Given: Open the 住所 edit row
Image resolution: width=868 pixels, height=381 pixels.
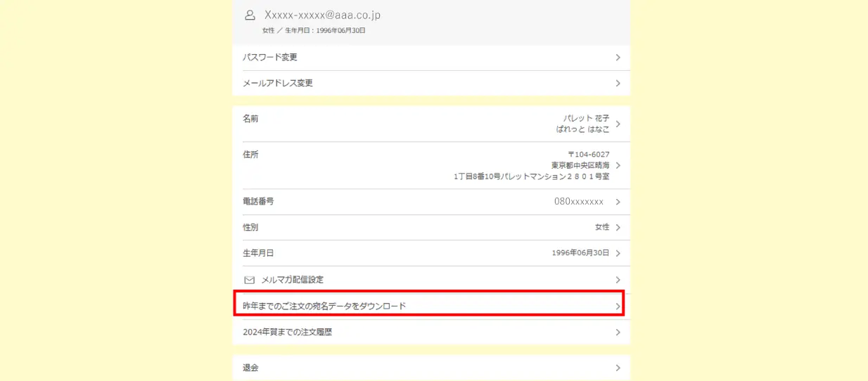Looking at the screenshot, I should coord(431,165).
